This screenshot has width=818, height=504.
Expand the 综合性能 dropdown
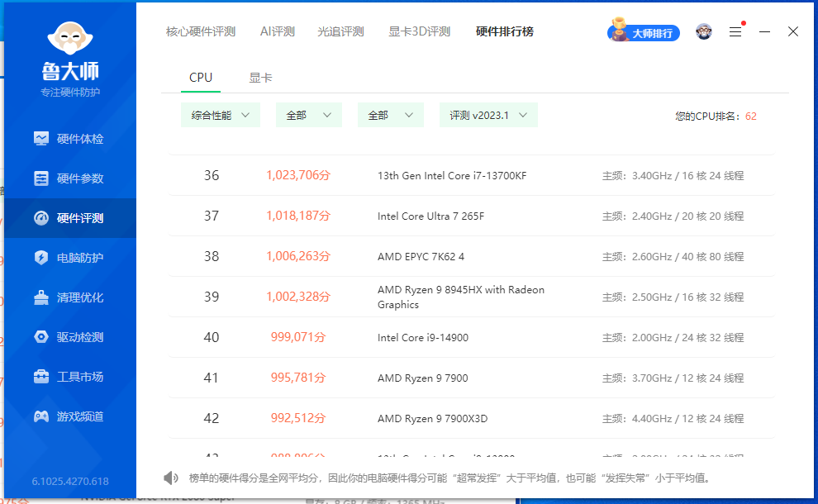coord(220,116)
